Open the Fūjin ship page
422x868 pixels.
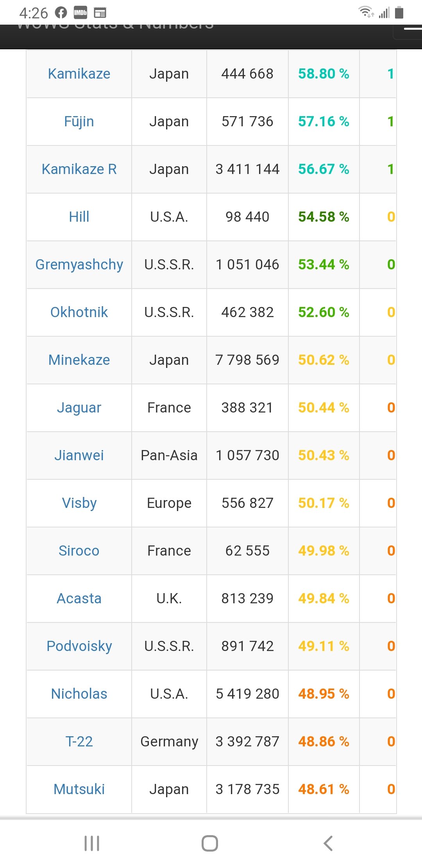(79, 122)
